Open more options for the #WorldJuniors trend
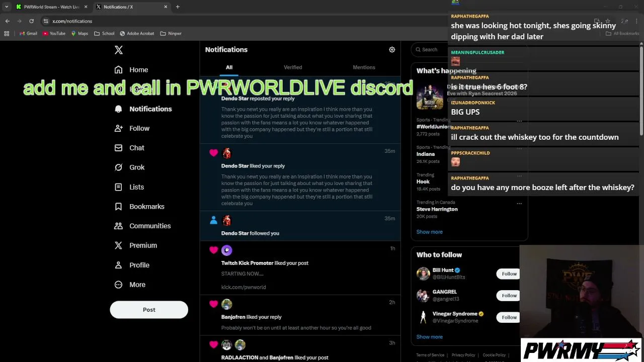 519,121
